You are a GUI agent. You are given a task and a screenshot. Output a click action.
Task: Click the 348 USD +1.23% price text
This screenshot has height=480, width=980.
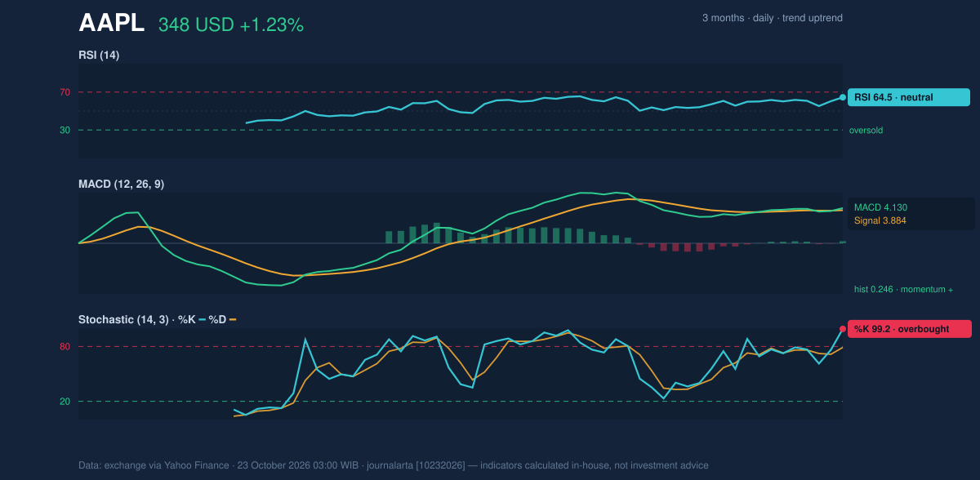pyautogui.click(x=231, y=25)
